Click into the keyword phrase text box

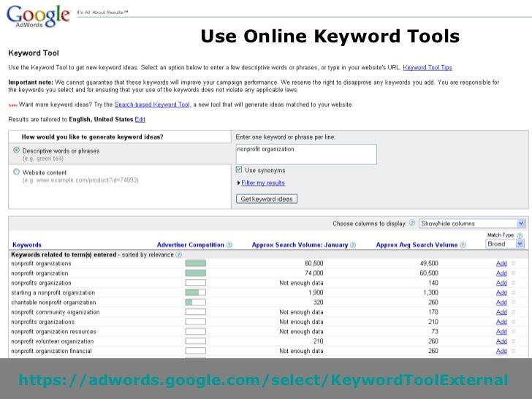pos(306,154)
